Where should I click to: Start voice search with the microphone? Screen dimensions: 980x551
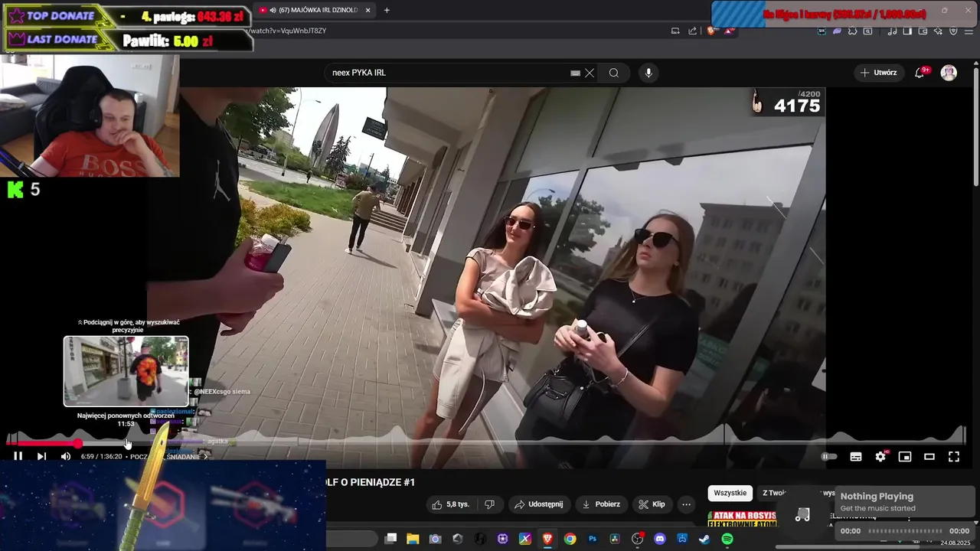[648, 73]
